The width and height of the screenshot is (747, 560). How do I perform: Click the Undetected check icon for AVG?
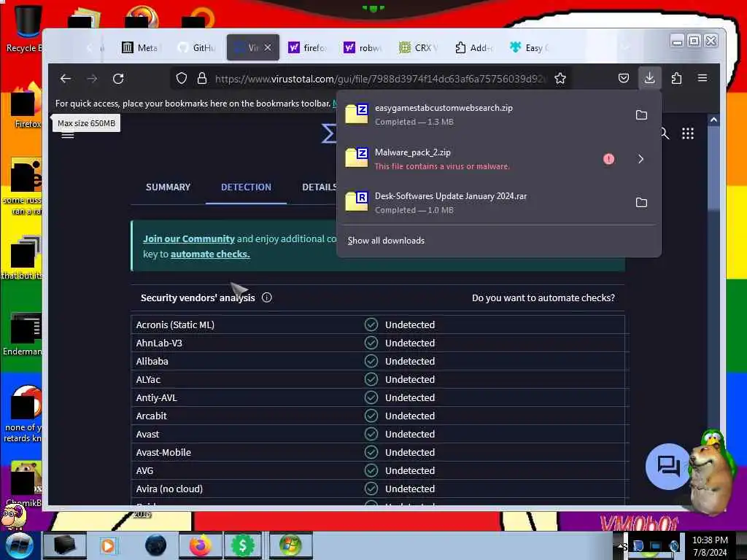[371, 470]
